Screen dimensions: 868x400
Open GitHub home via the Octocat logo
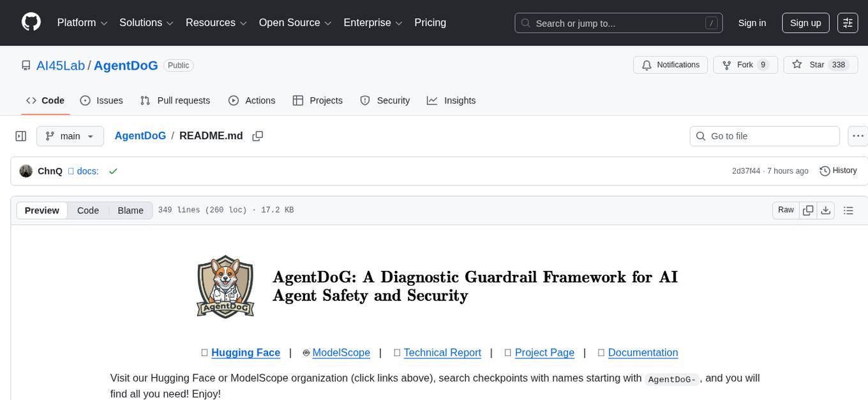[31, 22]
